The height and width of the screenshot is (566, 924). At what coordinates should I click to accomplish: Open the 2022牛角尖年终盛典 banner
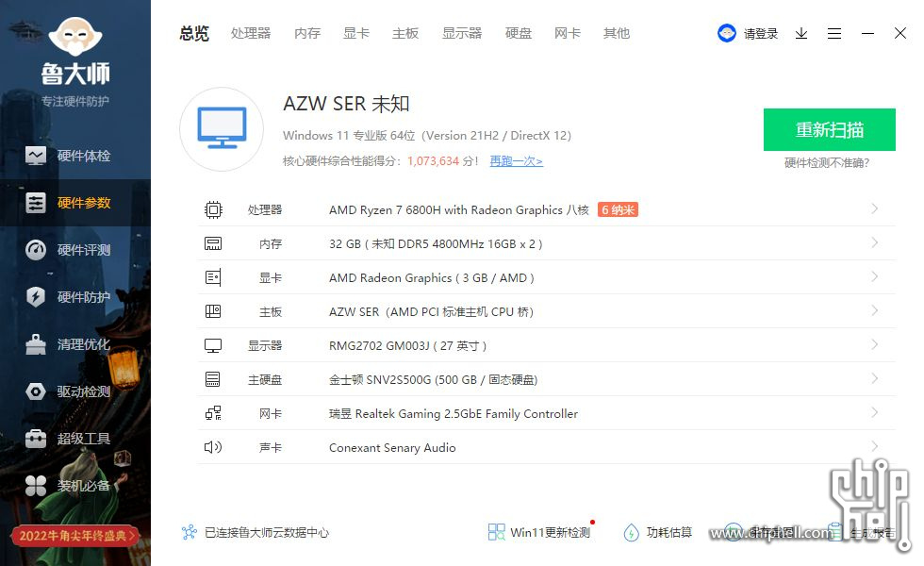pos(74,536)
